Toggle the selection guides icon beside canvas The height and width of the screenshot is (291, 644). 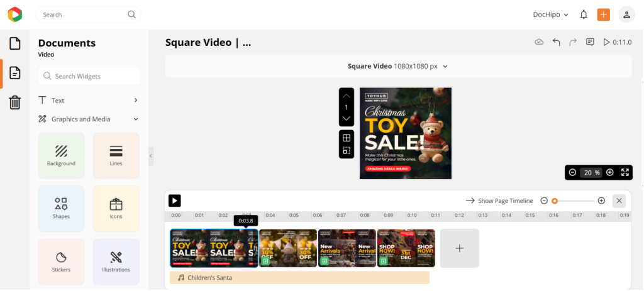pyautogui.click(x=347, y=151)
